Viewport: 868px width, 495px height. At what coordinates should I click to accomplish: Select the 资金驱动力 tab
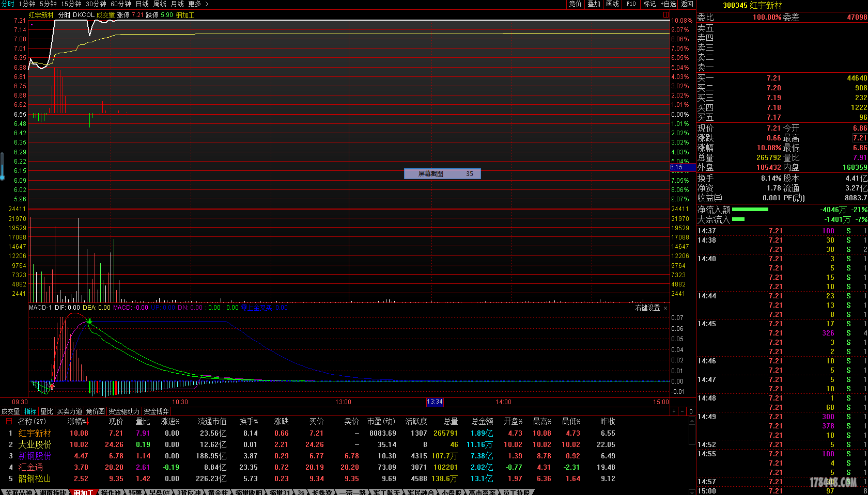(124, 411)
